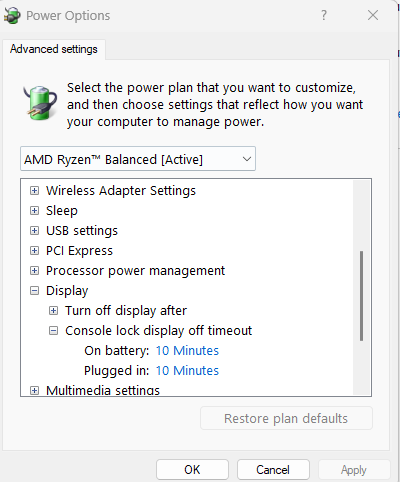400x482 pixels.
Task: Open the AMD Ryzen Balanced power plan dropdown
Action: click(138, 159)
